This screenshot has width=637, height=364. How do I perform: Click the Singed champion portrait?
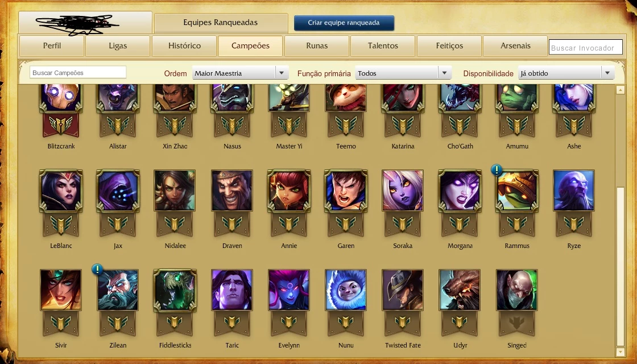click(x=517, y=290)
